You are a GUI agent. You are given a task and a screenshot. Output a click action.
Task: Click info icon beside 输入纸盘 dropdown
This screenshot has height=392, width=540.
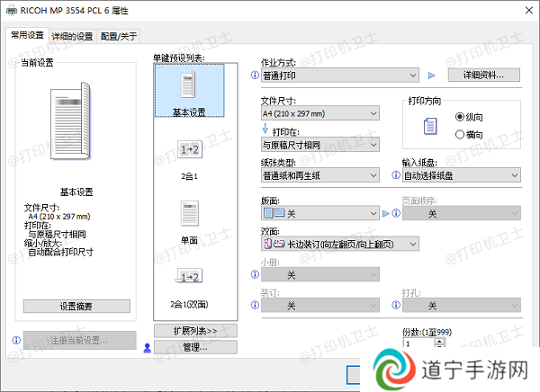coord(396,174)
